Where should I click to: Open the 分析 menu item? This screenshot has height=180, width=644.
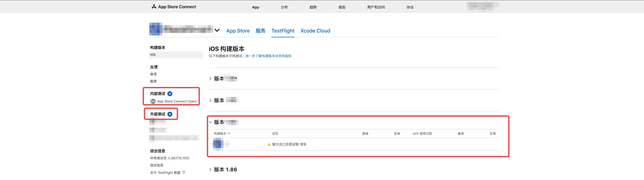pos(284,7)
